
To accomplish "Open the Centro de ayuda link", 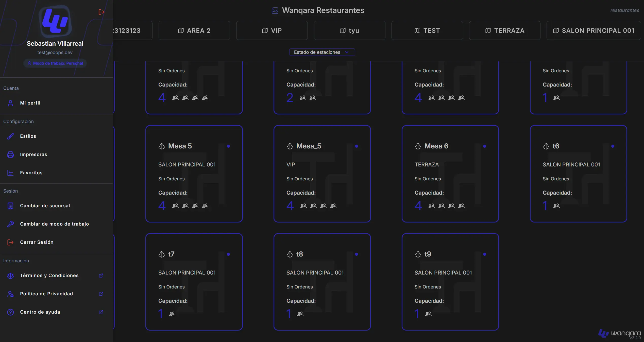I will [x=56, y=312].
